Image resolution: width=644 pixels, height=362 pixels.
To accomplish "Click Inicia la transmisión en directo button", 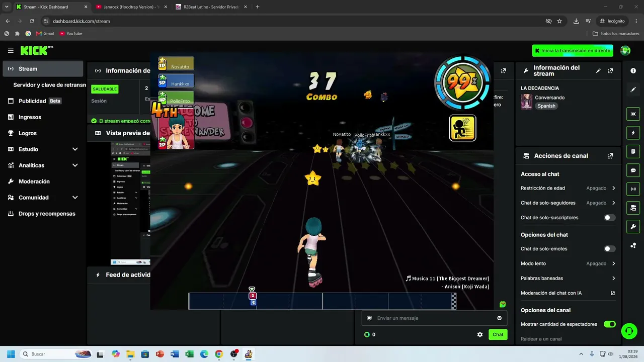I will (573, 51).
